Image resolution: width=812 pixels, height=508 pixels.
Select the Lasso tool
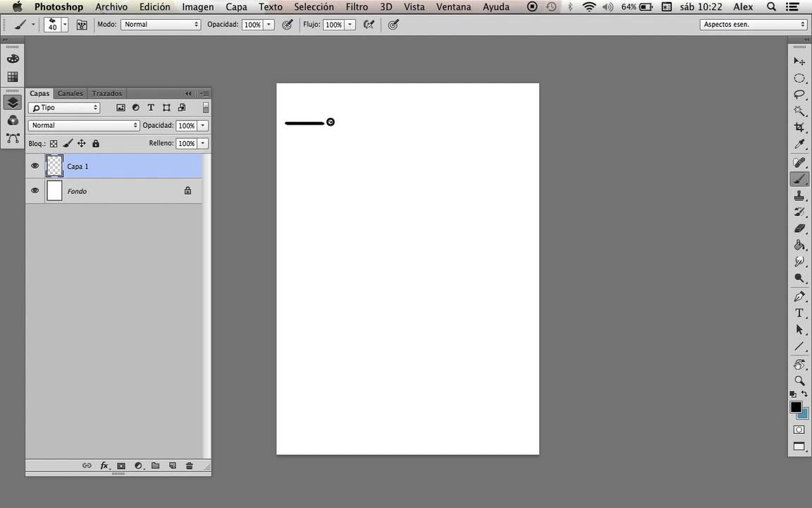pos(799,95)
